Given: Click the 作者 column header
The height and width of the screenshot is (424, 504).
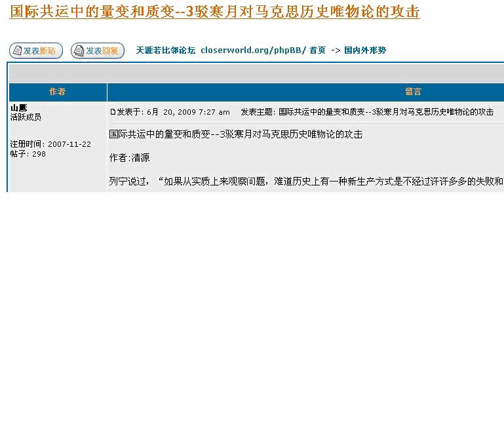Looking at the screenshot, I should (58, 92).
